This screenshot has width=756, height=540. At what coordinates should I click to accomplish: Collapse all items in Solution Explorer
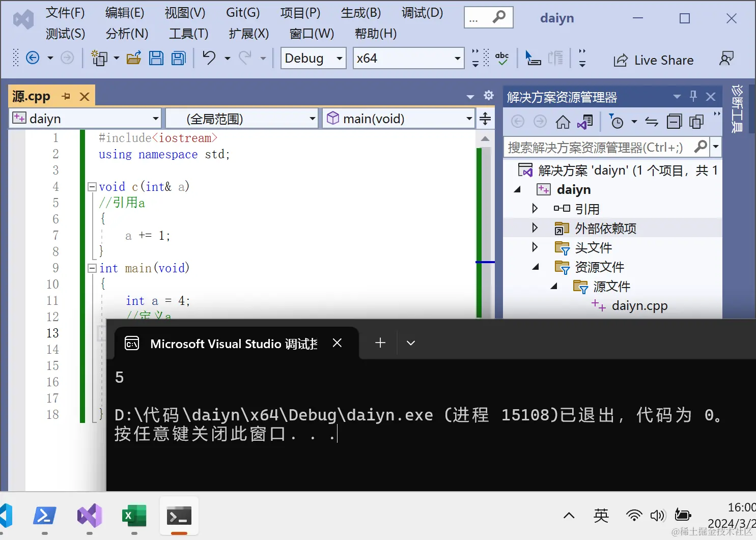tap(674, 122)
